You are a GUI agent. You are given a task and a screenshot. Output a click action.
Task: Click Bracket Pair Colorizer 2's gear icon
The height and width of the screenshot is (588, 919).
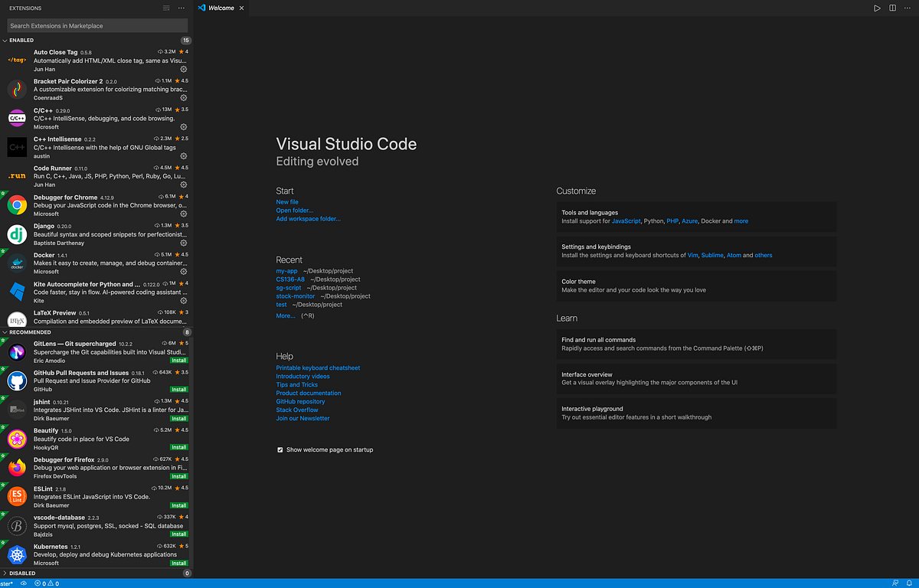click(182, 98)
